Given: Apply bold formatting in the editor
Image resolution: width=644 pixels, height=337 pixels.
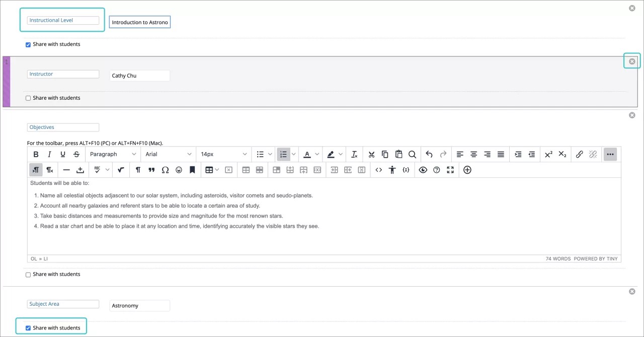Looking at the screenshot, I should (36, 154).
